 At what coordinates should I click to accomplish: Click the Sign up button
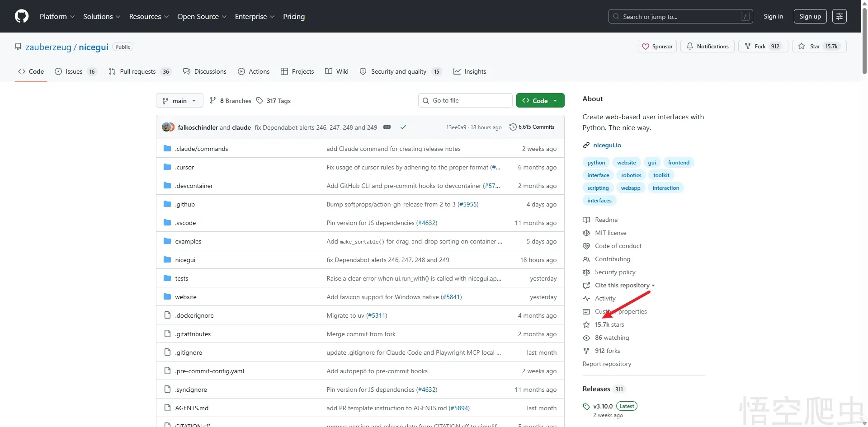pyautogui.click(x=810, y=16)
